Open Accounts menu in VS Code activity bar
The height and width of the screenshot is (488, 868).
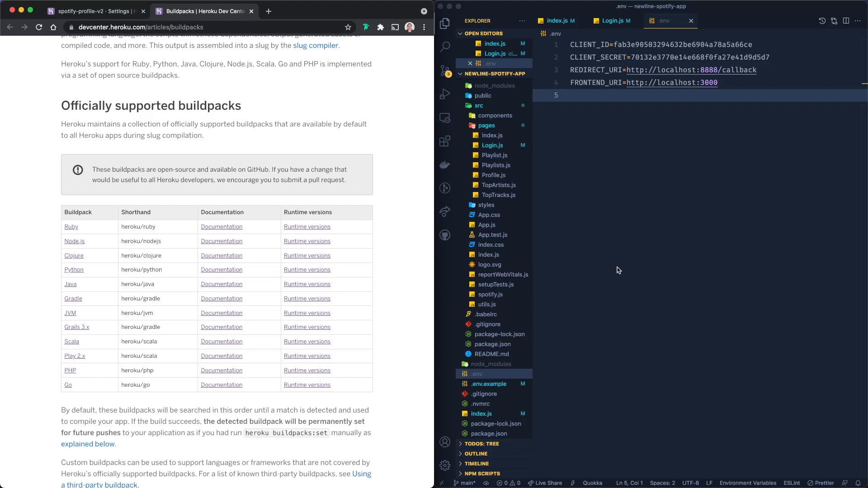(445, 442)
